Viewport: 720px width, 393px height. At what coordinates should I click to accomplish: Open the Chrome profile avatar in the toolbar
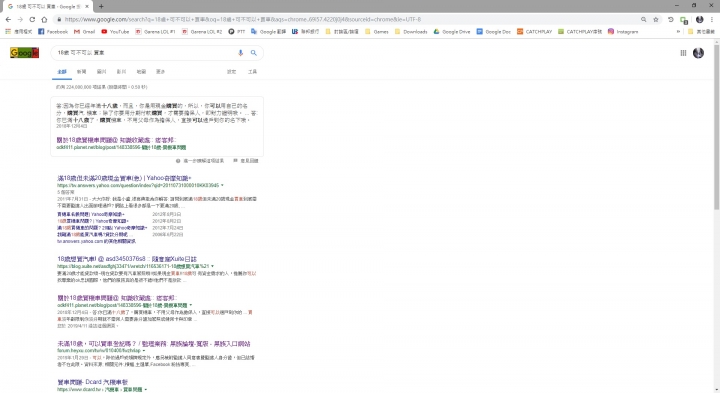(699, 19)
